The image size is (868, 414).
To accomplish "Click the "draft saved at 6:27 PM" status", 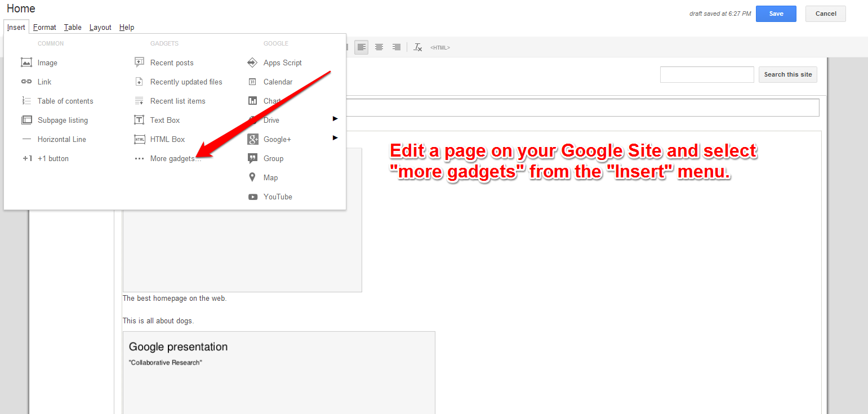I will 720,14.
